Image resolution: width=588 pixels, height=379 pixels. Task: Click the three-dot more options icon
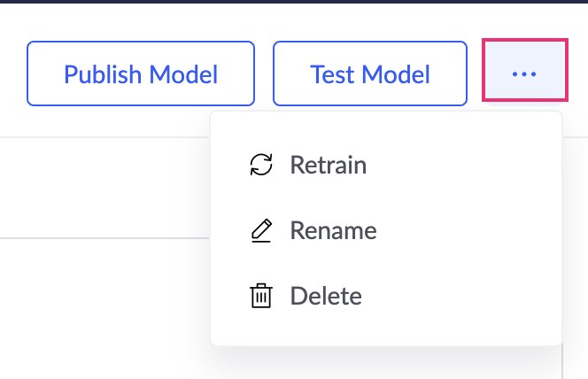pos(524,74)
